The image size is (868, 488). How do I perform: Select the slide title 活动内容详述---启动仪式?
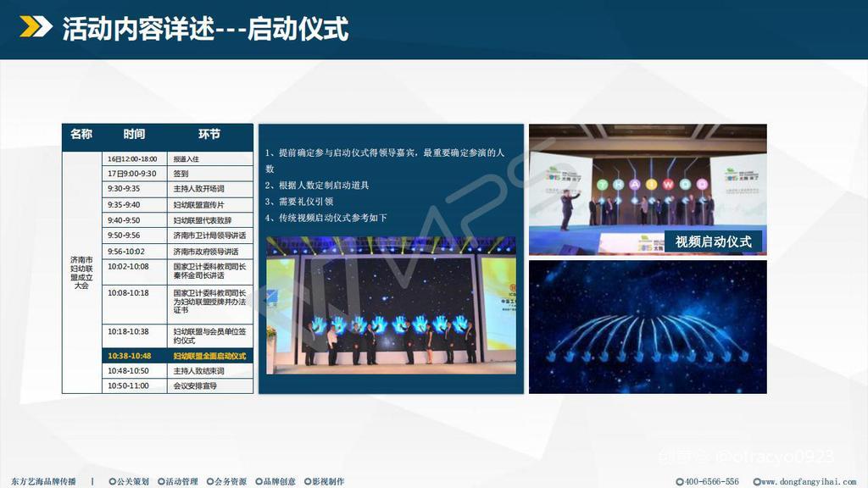[x=205, y=29]
